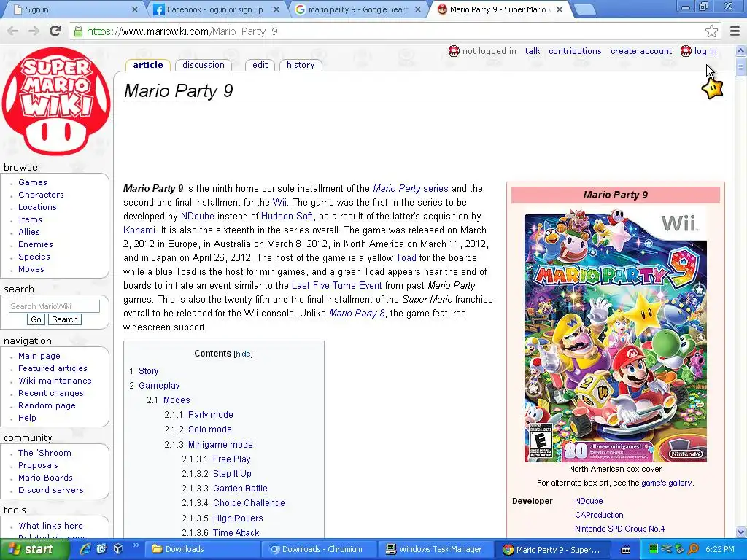This screenshot has height=560, width=747.
Task: Click the yellow Toad link
Action: (x=406, y=258)
